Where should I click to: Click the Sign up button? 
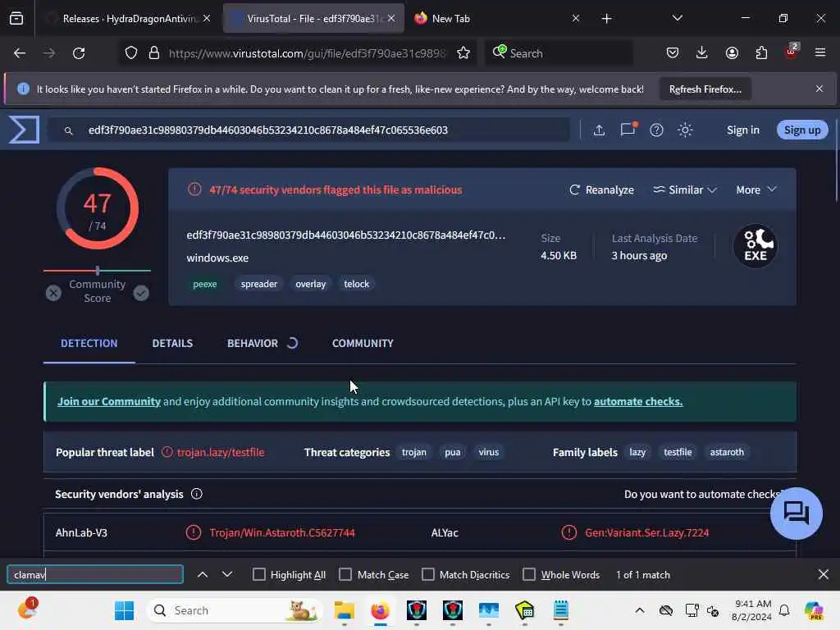pyautogui.click(x=802, y=130)
